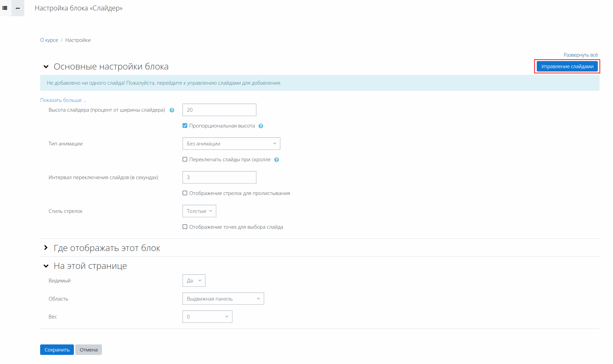Viewport: 613px width, 364px height.
Task: Enable Отображение точек для выбора слайда checkbox
Action: pyautogui.click(x=185, y=227)
